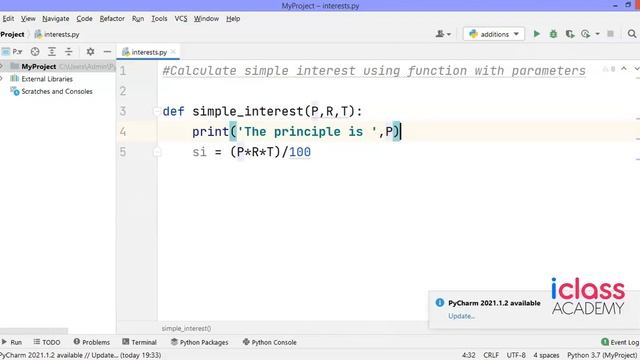Open the Python Console tool window
This screenshot has width=640, height=360.
coord(269,342)
